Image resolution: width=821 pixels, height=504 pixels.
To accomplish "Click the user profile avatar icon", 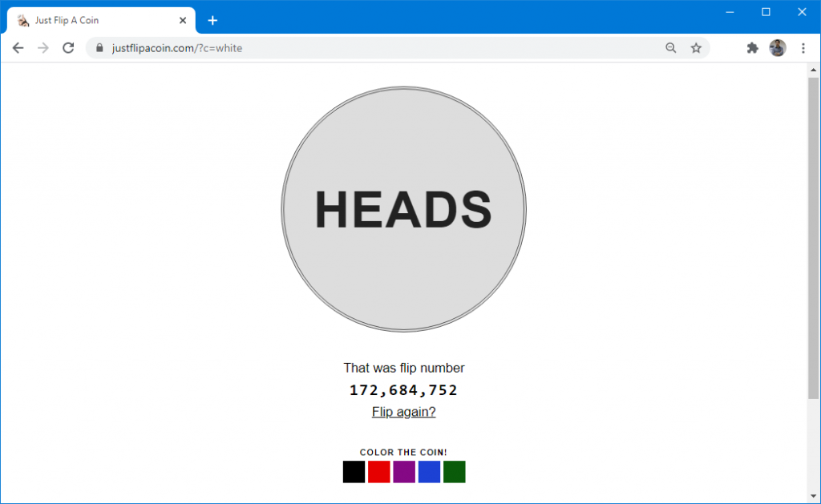I will tap(777, 48).
